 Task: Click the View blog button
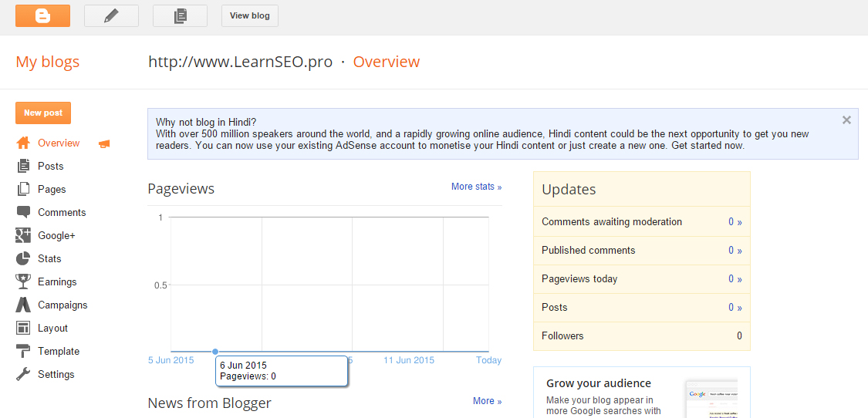click(250, 15)
